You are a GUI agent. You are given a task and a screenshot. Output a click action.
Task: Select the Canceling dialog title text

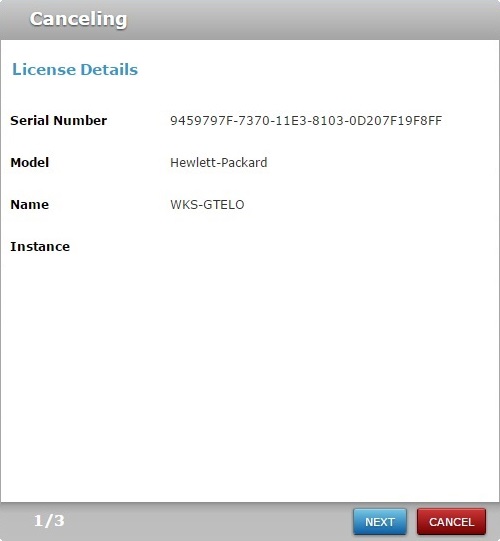tap(78, 19)
